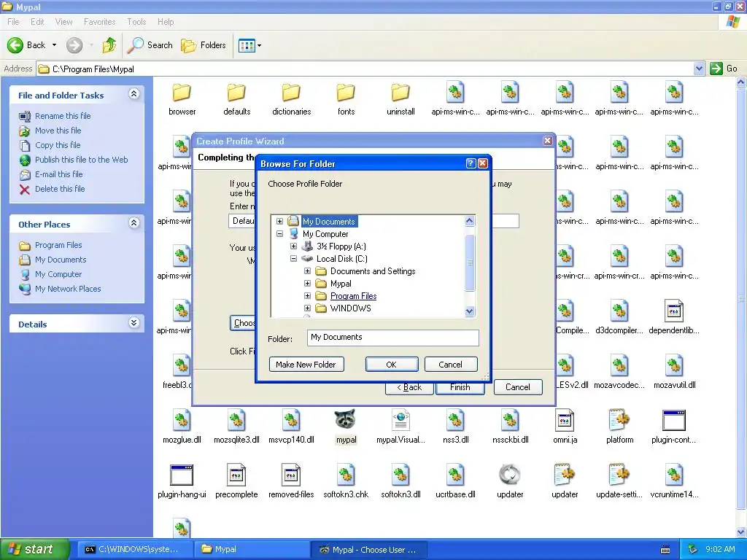Screen dimensions: 747x560
Task: Open the uninstall folder icon
Action: coord(400,93)
